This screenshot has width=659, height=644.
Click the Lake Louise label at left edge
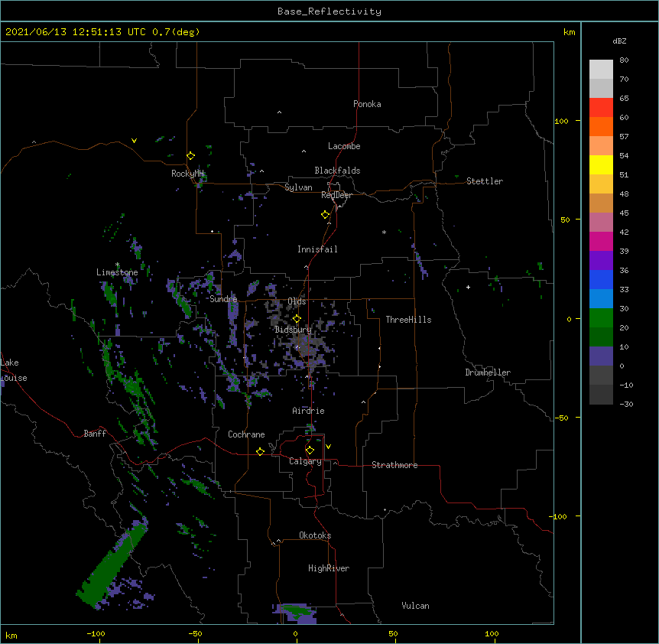(12, 370)
